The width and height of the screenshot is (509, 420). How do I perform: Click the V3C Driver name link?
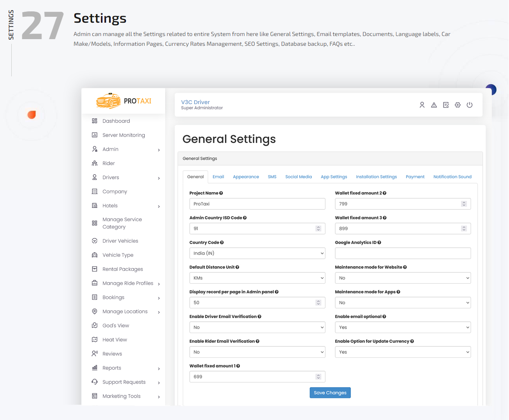[195, 102]
